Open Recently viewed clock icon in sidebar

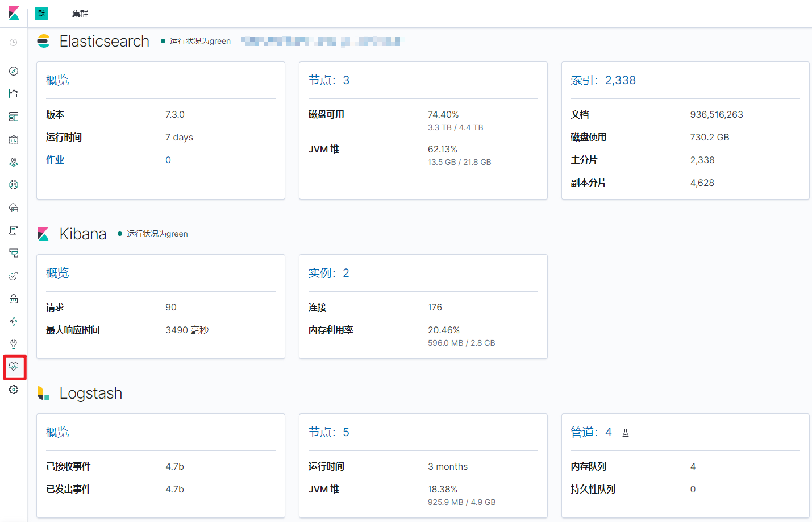(14, 43)
